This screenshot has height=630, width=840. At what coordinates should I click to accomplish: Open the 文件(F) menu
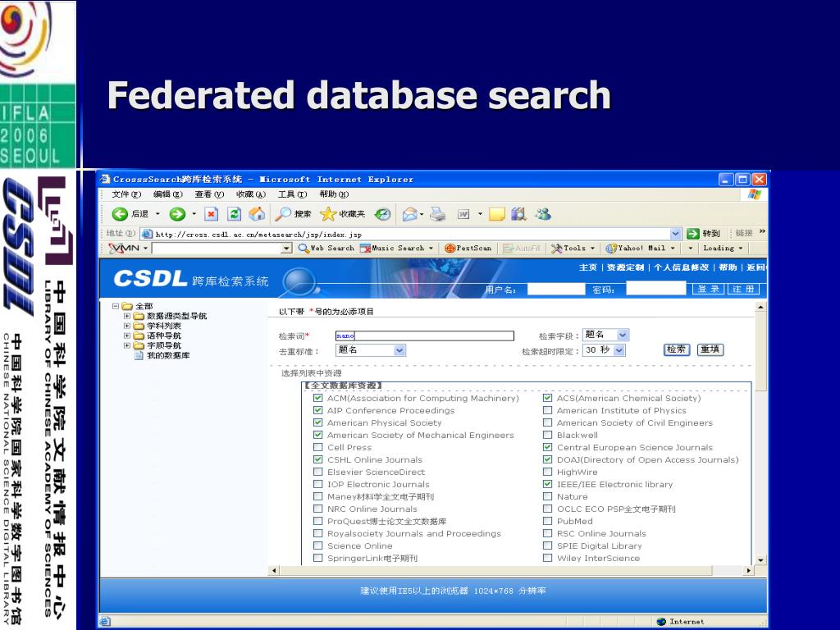[x=126, y=194]
